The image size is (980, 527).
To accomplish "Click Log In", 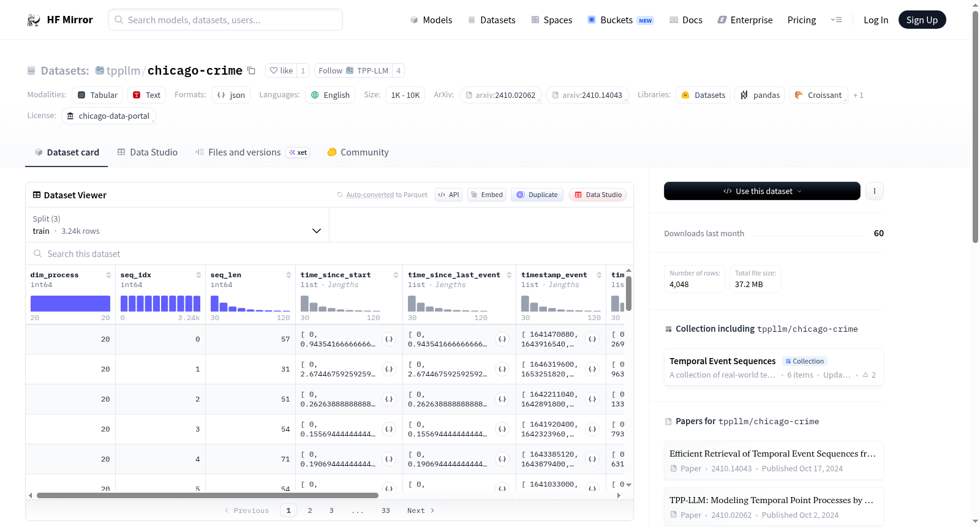I will coord(876,20).
